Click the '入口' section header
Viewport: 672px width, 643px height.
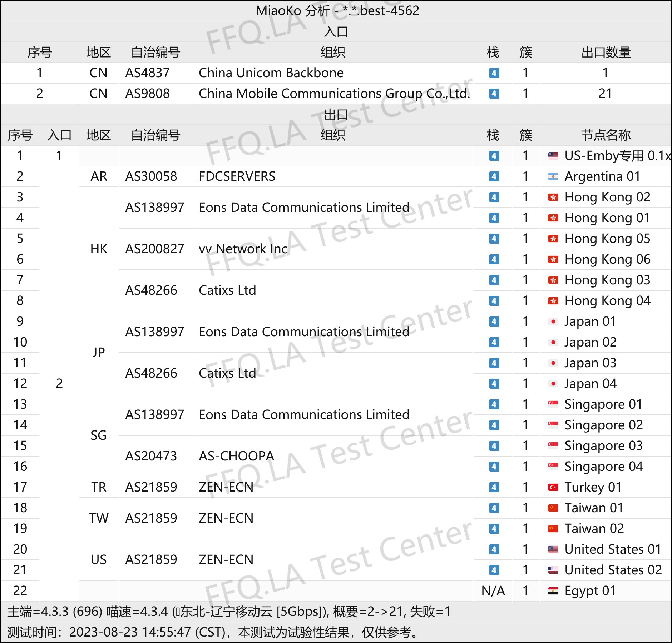click(336, 31)
